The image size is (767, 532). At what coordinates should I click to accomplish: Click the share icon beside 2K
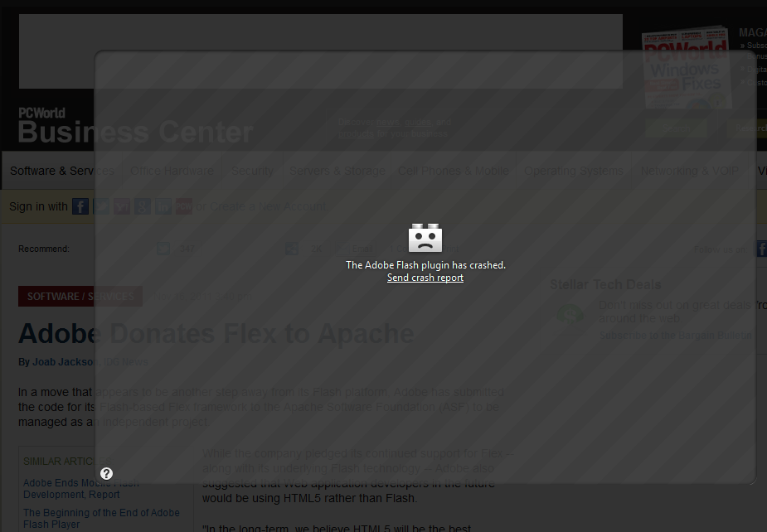pyautogui.click(x=292, y=249)
